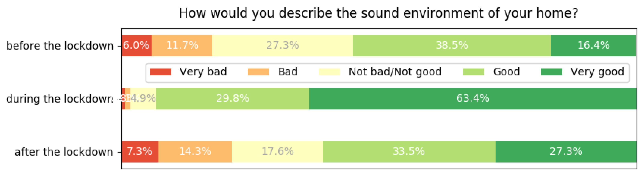Image resolution: width=644 pixels, height=175 pixels.
Task: Click the Bad orange legend swatch
Action: pyautogui.click(x=258, y=72)
